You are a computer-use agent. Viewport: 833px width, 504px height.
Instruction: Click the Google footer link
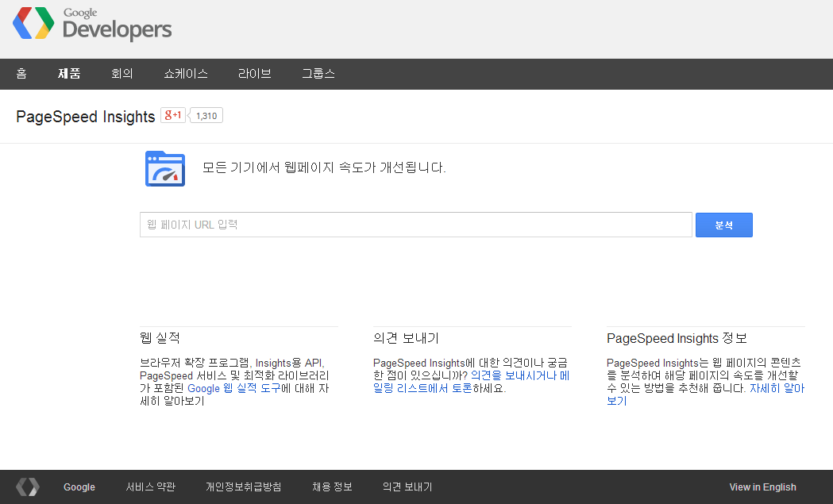click(x=79, y=487)
